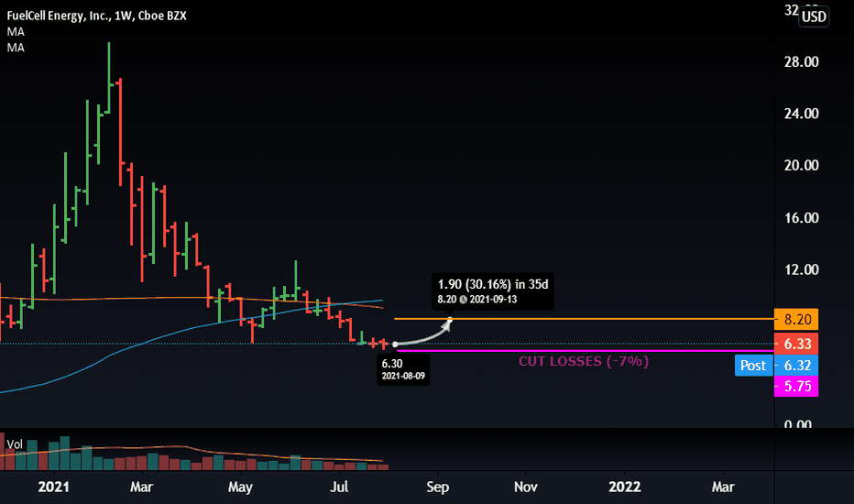Image resolution: width=854 pixels, height=504 pixels.
Task: Click the magenta 5.75 stop price label
Action: [x=796, y=387]
